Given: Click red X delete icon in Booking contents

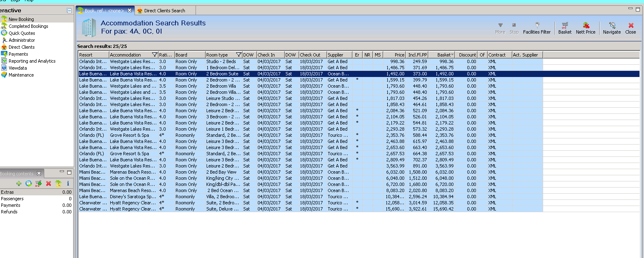Looking at the screenshot, I should click(48, 183).
